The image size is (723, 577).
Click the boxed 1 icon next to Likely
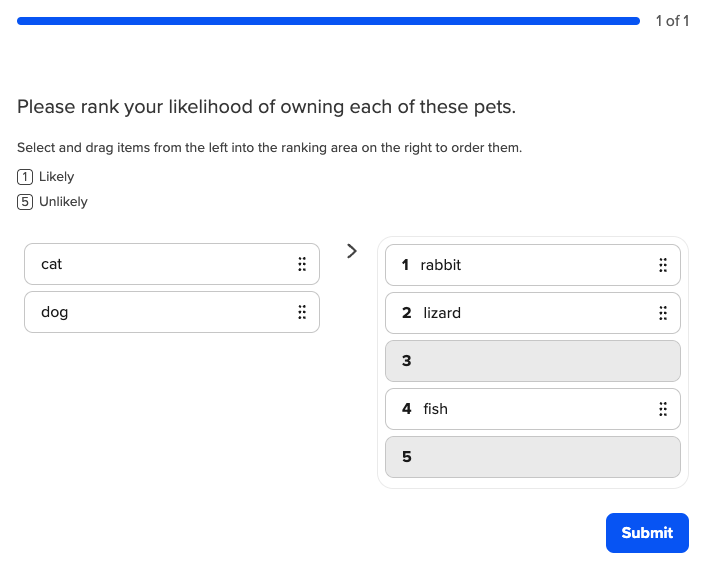(25, 177)
